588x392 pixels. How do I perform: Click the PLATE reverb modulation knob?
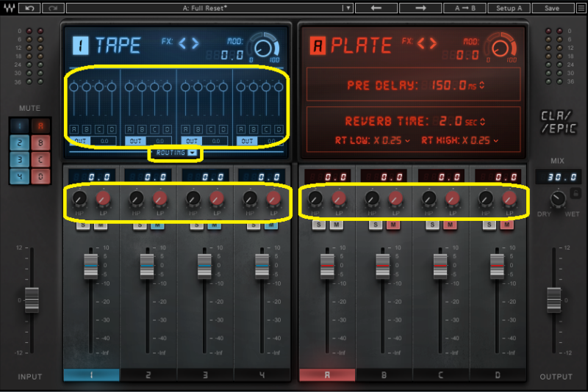click(501, 48)
